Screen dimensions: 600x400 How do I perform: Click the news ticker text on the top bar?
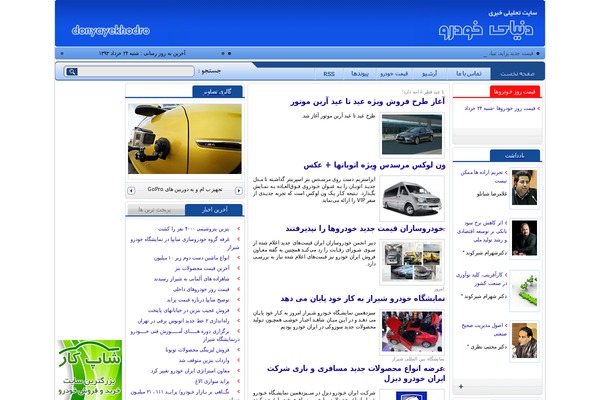coord(508,54)
